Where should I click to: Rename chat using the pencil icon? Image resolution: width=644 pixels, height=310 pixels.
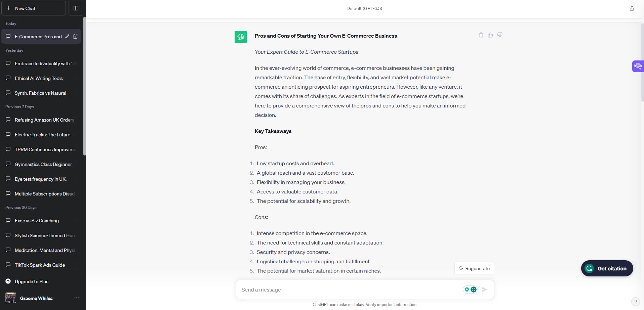coord(67,36)
